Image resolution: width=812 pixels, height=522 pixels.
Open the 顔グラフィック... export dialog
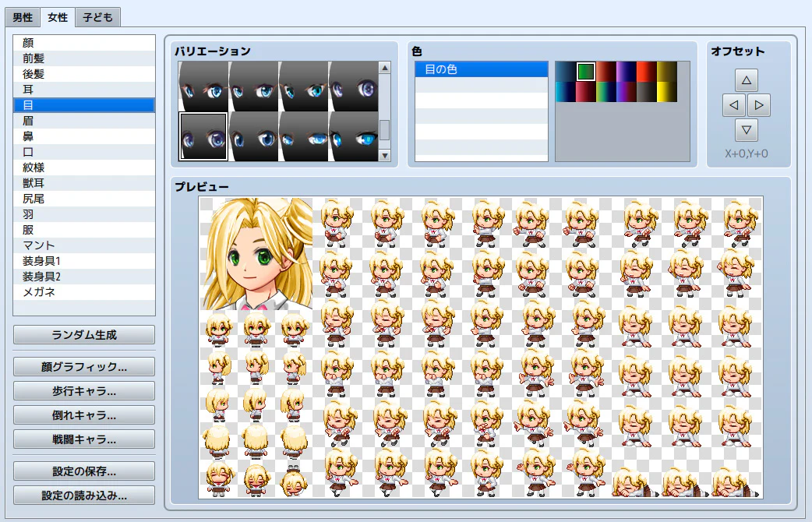(84, 367)
